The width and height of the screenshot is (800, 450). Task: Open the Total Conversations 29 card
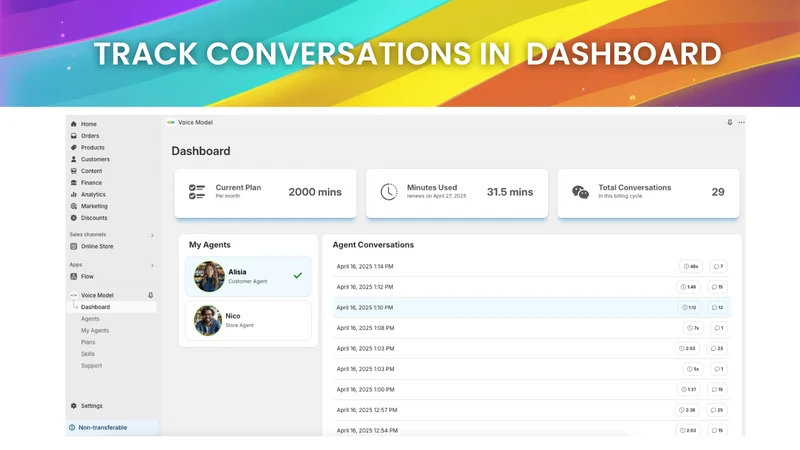tap(648, 193)
